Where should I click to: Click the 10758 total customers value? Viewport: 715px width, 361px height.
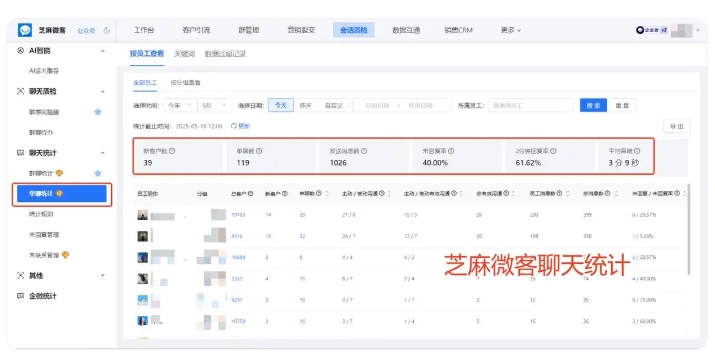238,321
